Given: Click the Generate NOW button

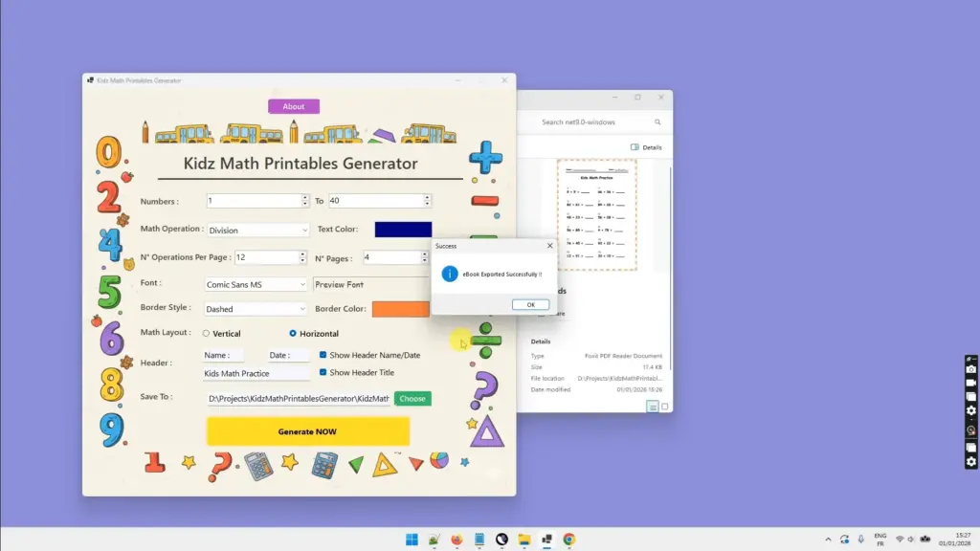Looking at the screenshot, I should pos(308,431).
